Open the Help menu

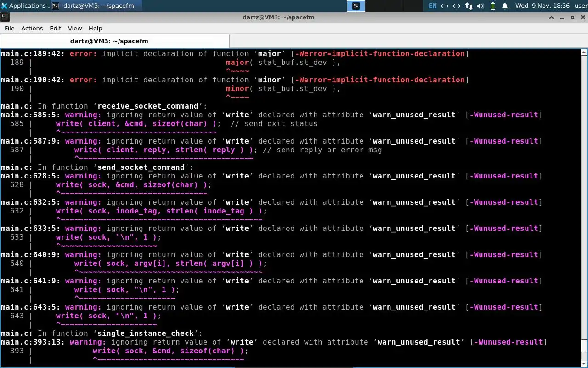click(x=96, y=28)
